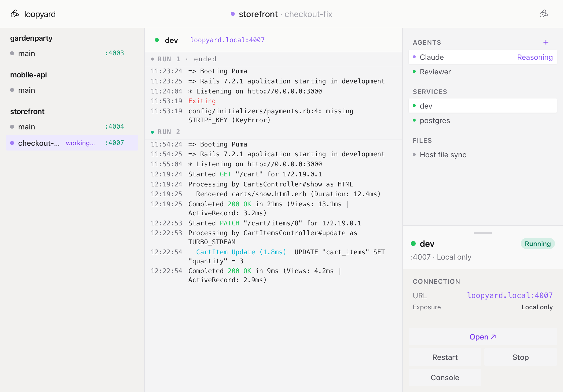Click port :4007 in sidebar

[114, 143]
